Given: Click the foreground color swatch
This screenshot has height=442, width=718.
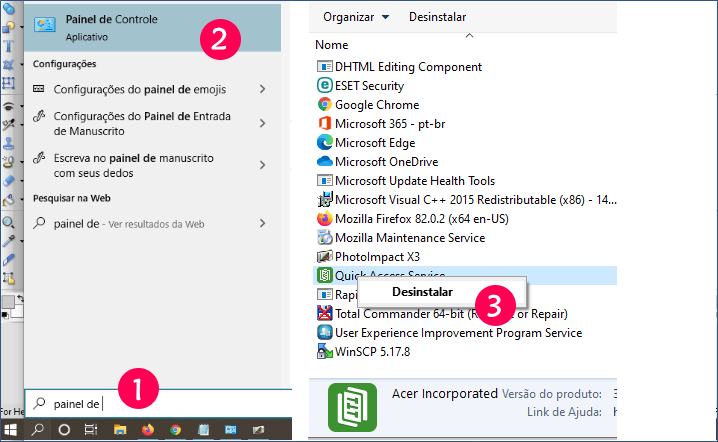Looking at the screenshot, I should pyautogui.click(x=8, y=302).
